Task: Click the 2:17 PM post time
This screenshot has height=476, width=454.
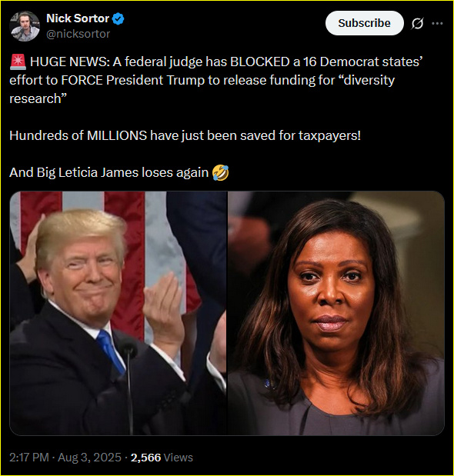Action: click(x=29, y=458)
